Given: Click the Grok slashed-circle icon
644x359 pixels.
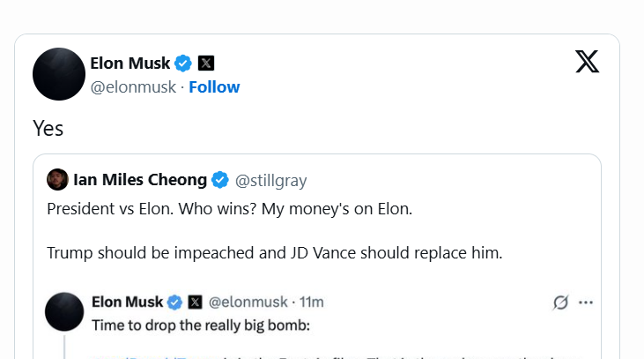Looking at the screenshot, I should click(x=560, y=303).
